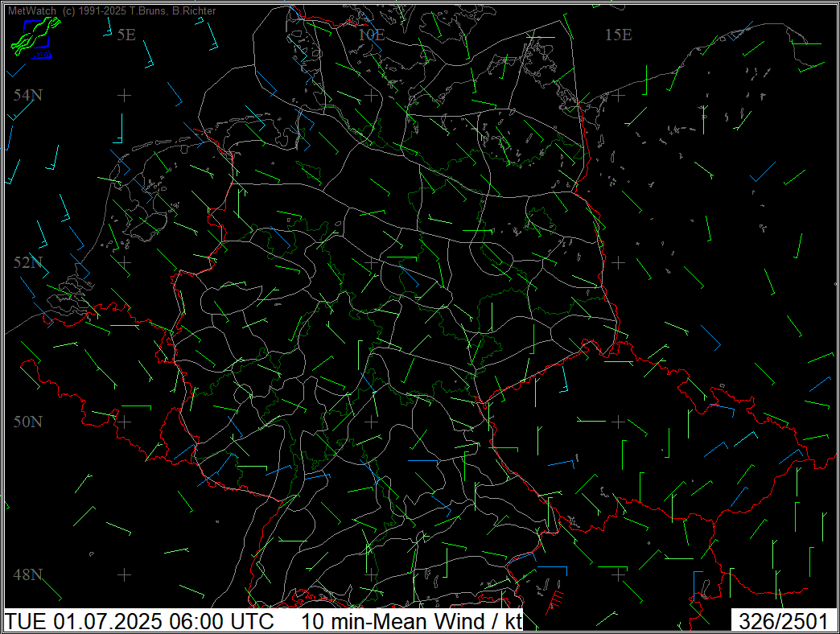Viewport: 840px width, 634px height.
Task: Select the 15E longitude label
Action: 619,35
